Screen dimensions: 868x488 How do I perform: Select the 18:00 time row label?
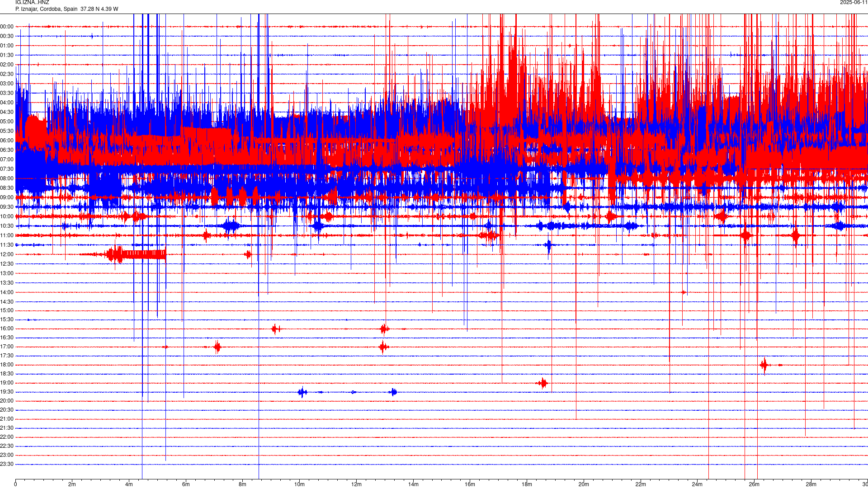(7, 365)
